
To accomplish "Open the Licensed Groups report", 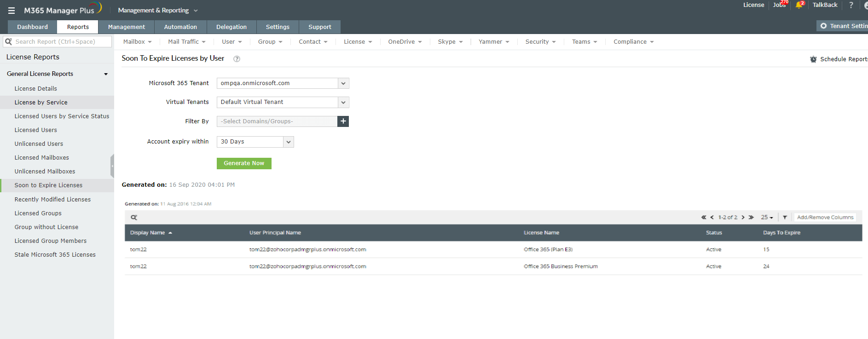I will 38,213.
